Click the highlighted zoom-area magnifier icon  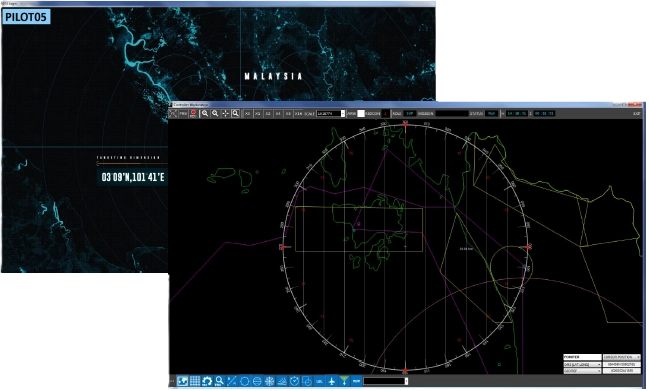click(235, 113)
